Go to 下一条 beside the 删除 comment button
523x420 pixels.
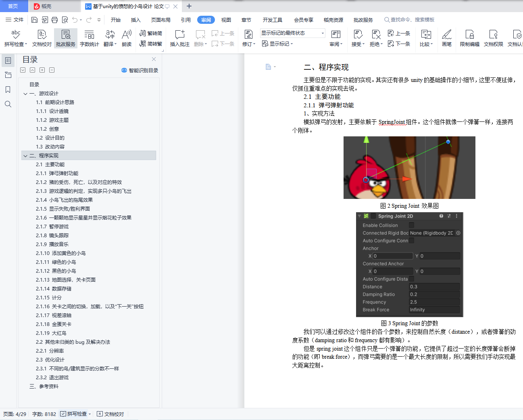tap(223, 44)
